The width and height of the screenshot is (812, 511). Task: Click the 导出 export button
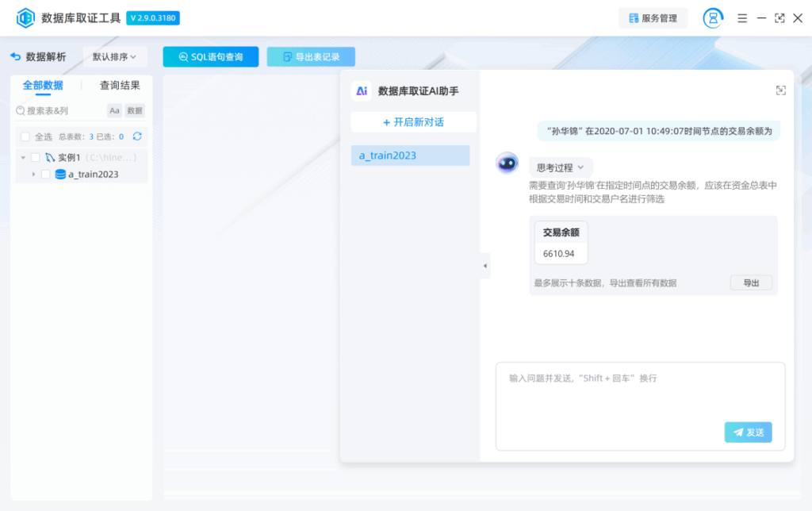click(750, 282)
